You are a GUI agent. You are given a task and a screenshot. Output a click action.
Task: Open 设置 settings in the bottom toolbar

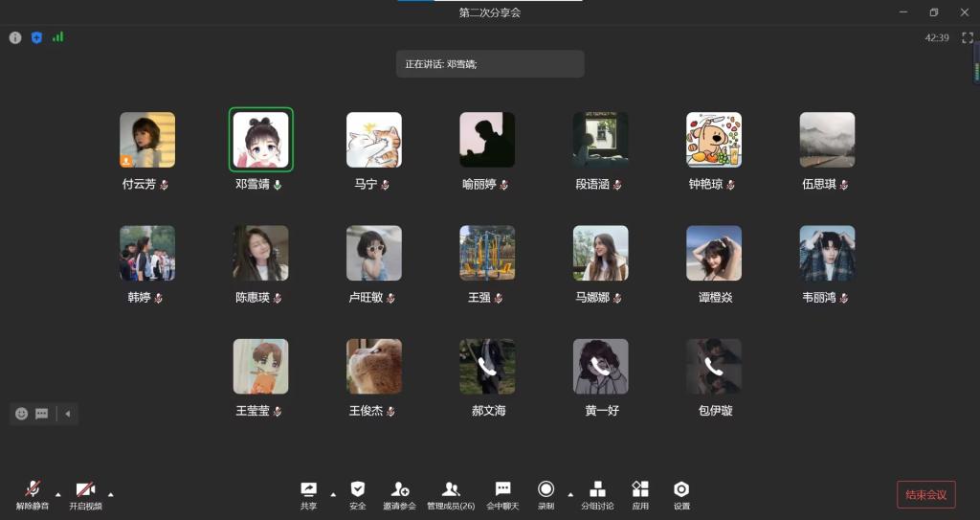pos(681,489)
